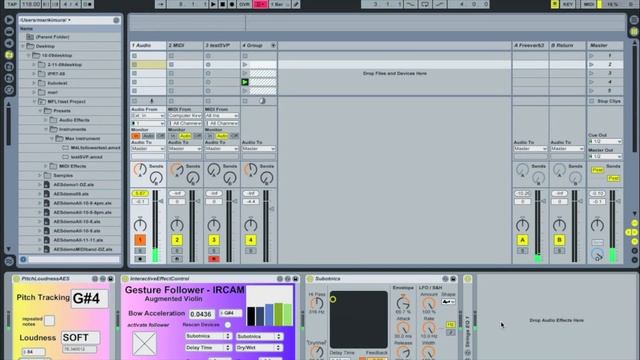The width and height of the screenshot is (640, 360).
Task: Expand the Audio Effects folder
Action: (x=46, y=120)
